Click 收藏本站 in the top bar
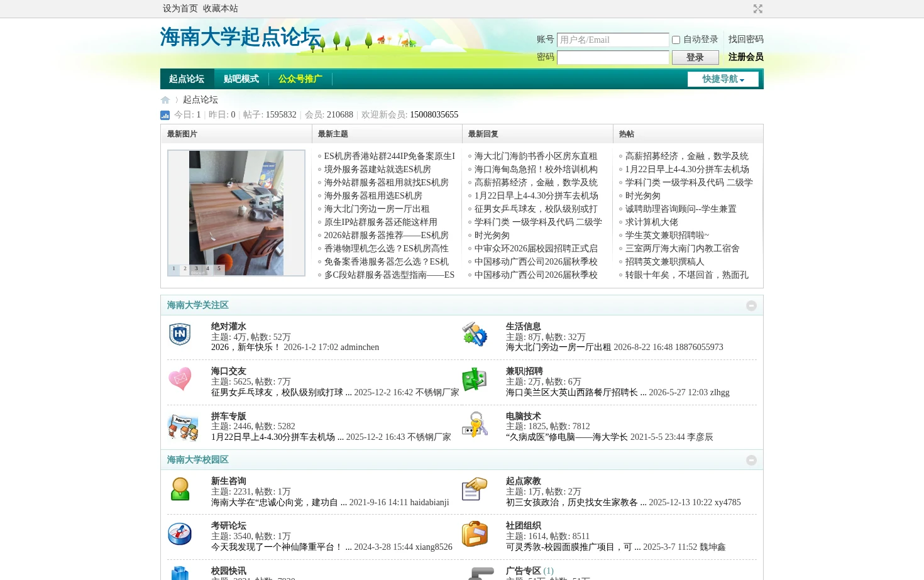The image size is (924, 580). tap(221, 8)
